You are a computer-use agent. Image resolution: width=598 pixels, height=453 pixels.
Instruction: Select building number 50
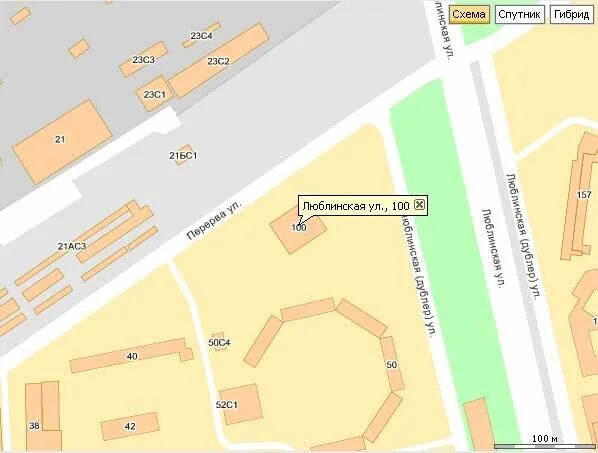pyautogui.click(x=392, y=364)
